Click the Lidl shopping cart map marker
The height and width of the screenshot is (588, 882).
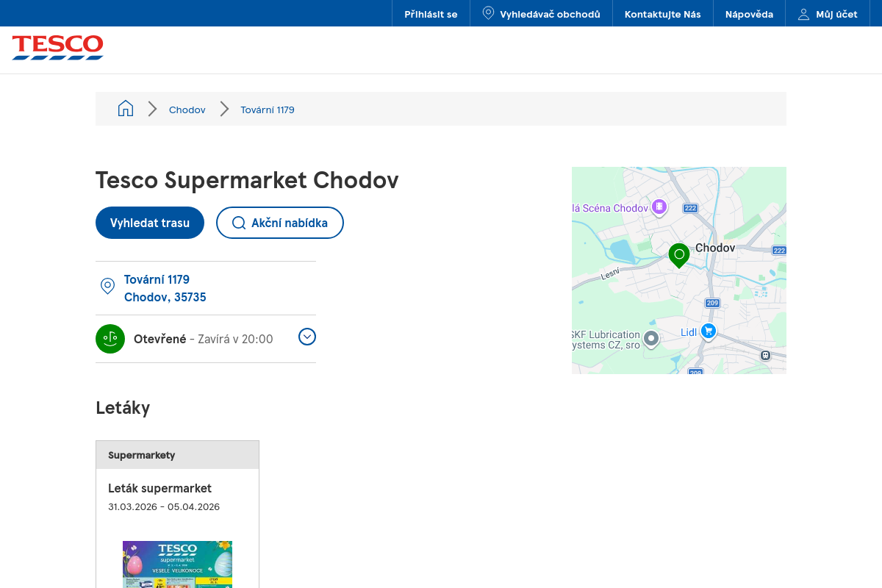pyautogui.click(x=708, y=331)
